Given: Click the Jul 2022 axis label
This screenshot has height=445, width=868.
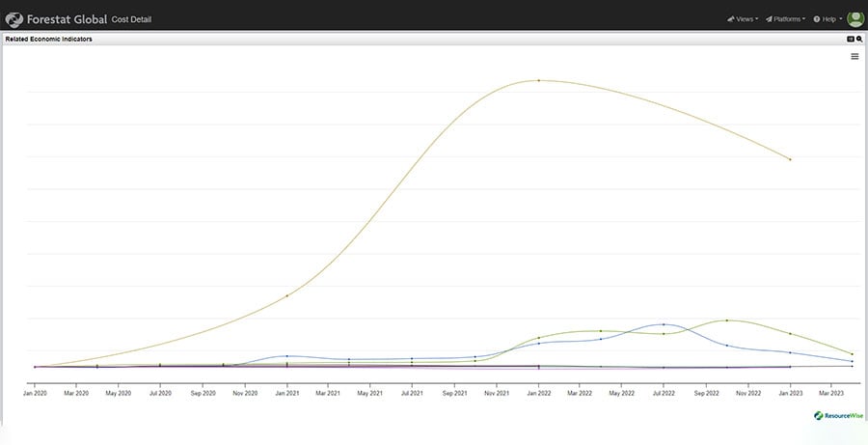Looking at the screenshot, I should (x=664, y=393).
